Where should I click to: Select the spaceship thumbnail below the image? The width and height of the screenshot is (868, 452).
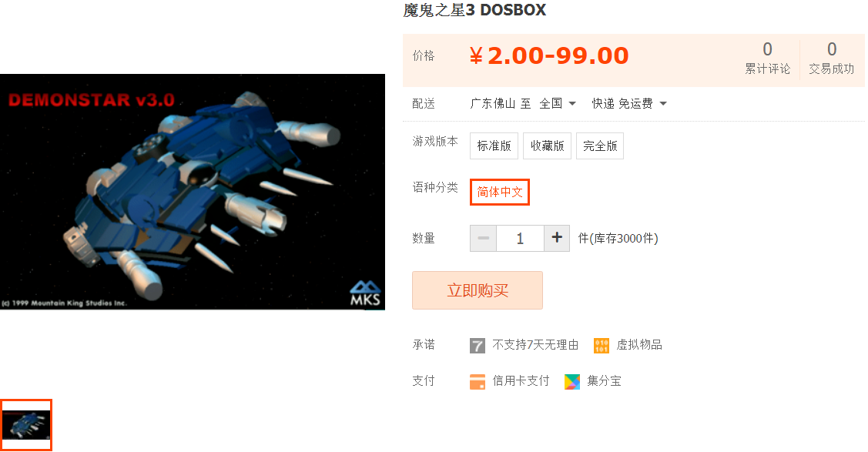(x=26, y=425)
